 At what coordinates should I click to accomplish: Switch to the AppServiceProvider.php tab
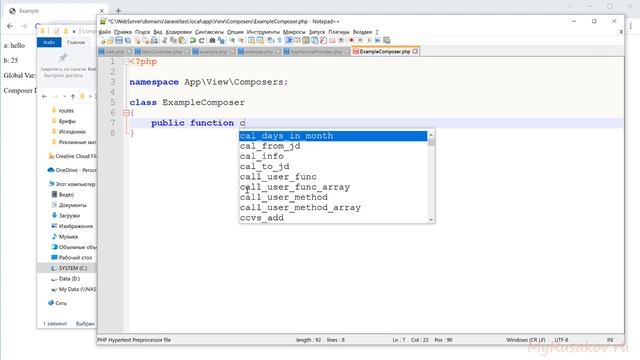coord(316,52)
